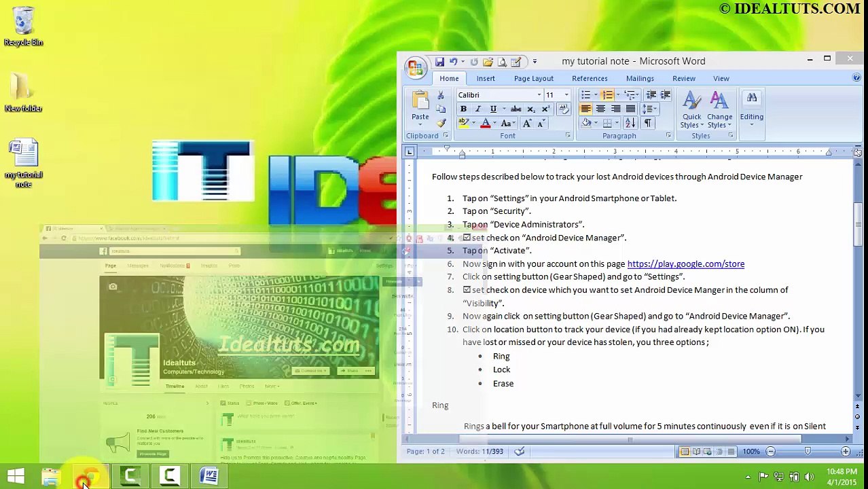
Task: Click the Print Preview icon in Quick Access
Action: click(x=502, y=62)
